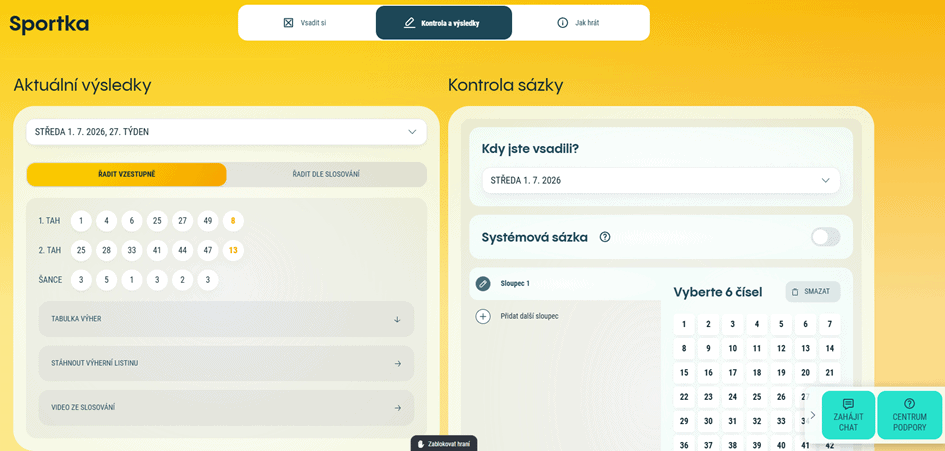This screenshot has height=451, width=945.
Task: Select Řadit dle slosování sorting
Action: (x=326, y=174)
